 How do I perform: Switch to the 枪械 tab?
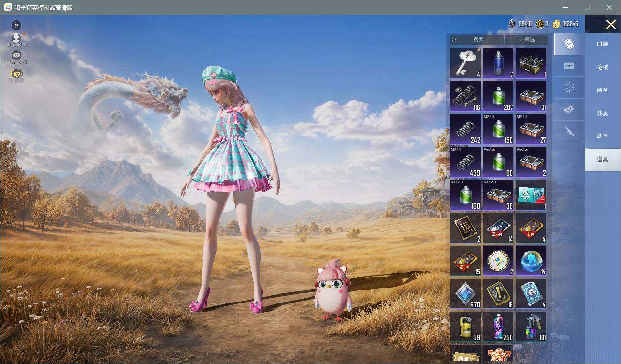click(x=602, y=67)
